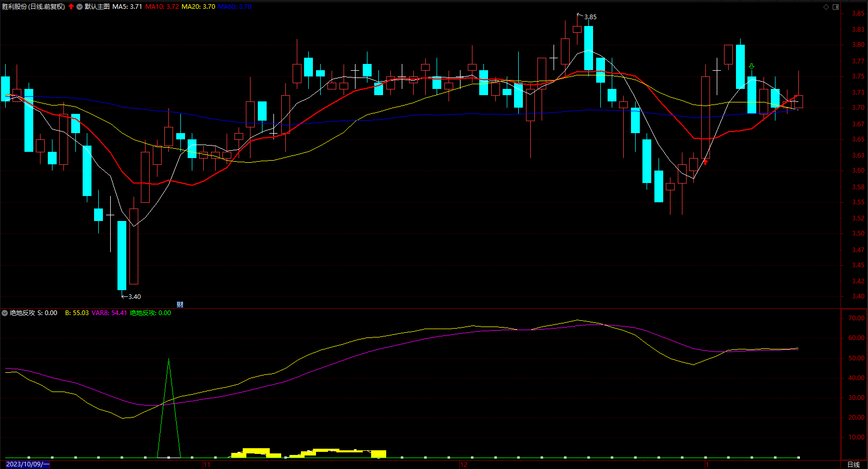The width and height of the screenshot is (868, 469).
Task: Click the S: 0.00 indicator value
Action: pyautogui.click(x=47, y=313)
